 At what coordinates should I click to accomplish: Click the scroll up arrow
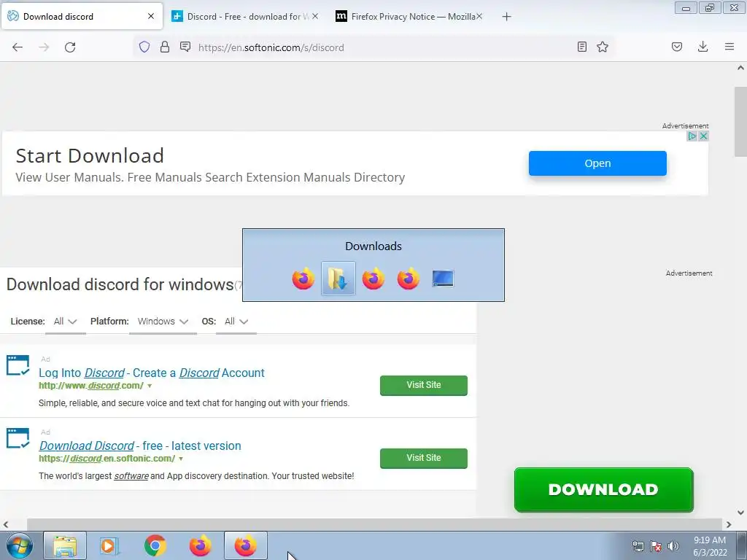[x=740, y=68]
